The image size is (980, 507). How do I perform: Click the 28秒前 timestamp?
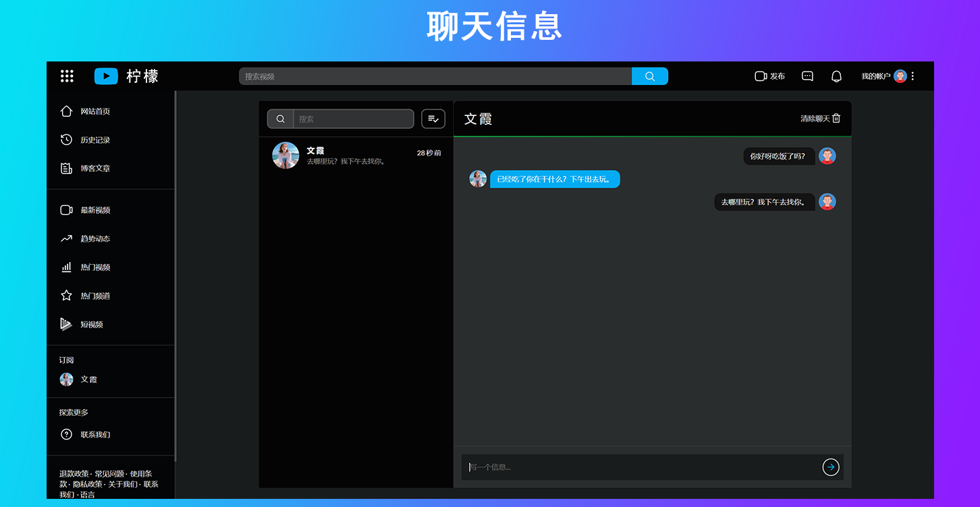(x=429, y=153)
